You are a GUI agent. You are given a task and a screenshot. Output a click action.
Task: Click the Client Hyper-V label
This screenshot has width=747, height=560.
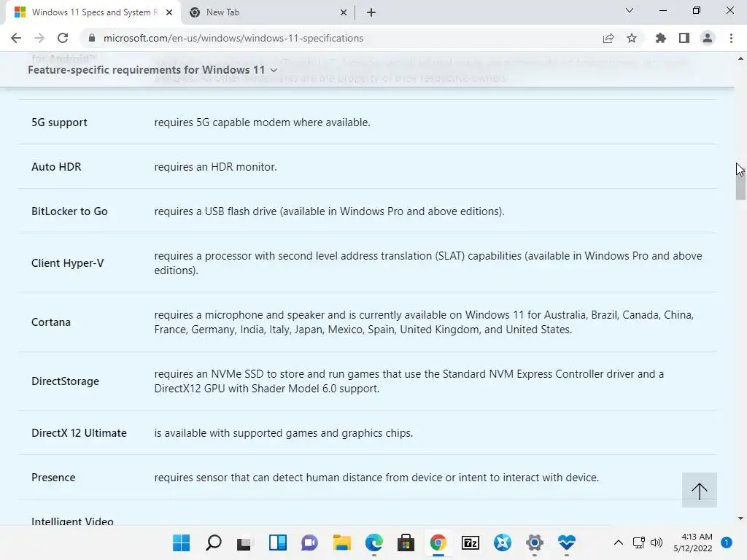68,262
